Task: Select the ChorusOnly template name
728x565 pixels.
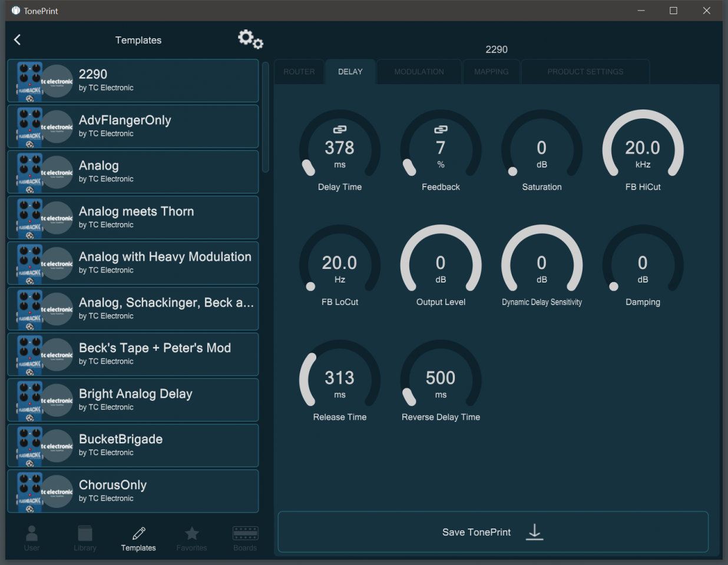Action: (112, 485)
